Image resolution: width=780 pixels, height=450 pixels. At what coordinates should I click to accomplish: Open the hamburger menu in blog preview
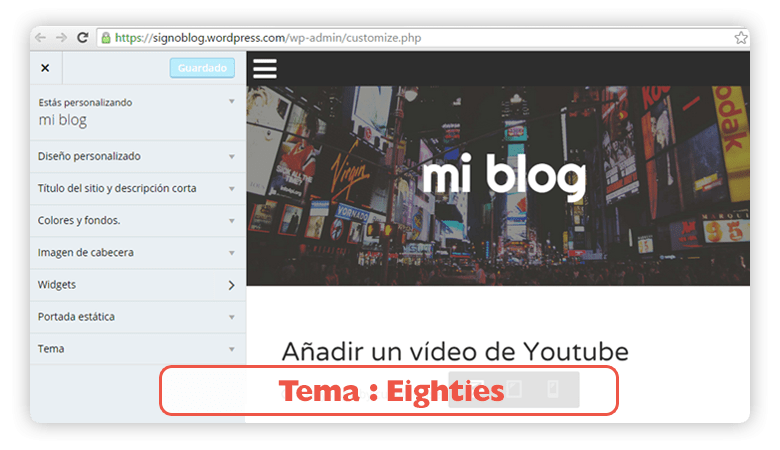(x=265, y=69)
